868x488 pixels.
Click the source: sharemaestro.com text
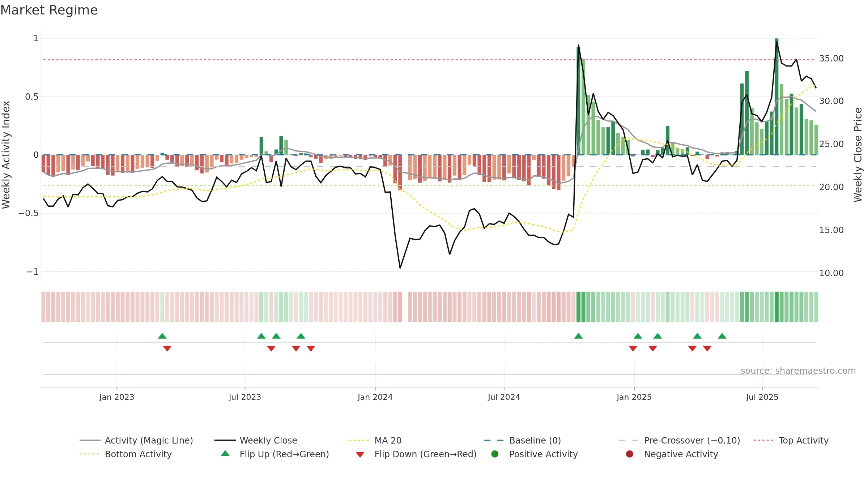tap(798, 371)
